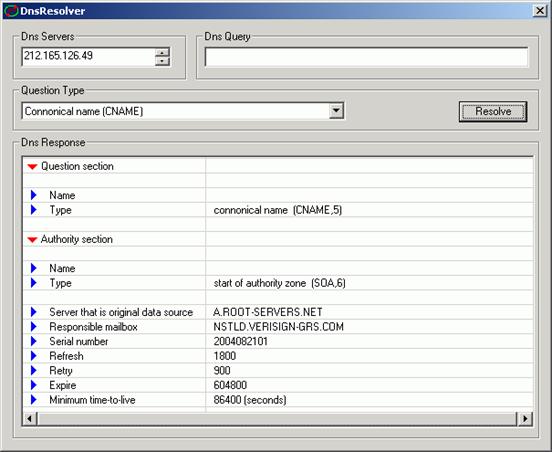Click inside the Dns Query text field

click(x=366, y=57)
